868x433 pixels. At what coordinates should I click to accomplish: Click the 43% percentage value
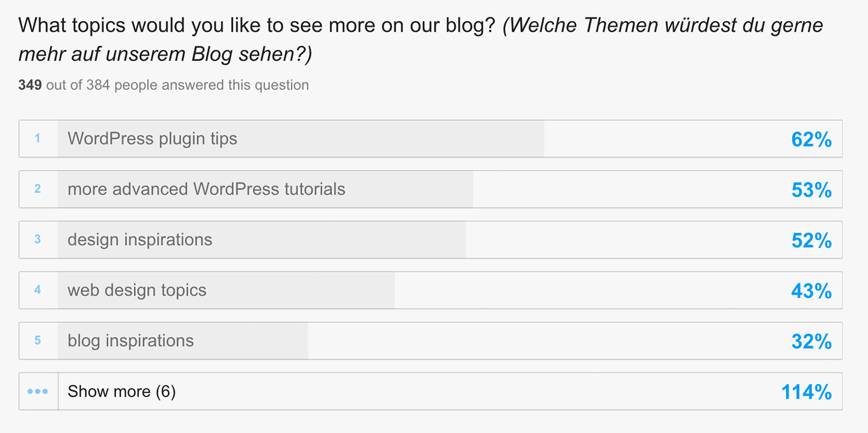(x=811, y=291)
